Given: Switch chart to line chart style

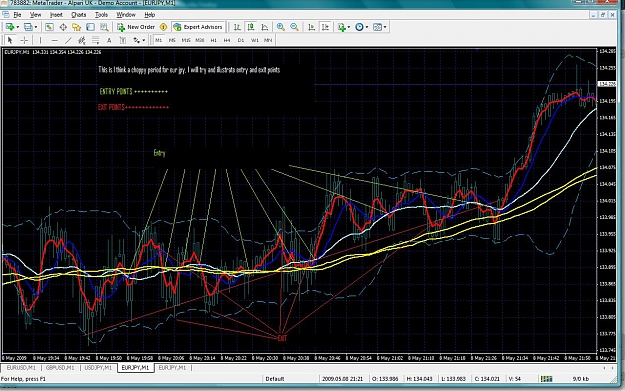Looking at the screenshot, I should [265, 27].
